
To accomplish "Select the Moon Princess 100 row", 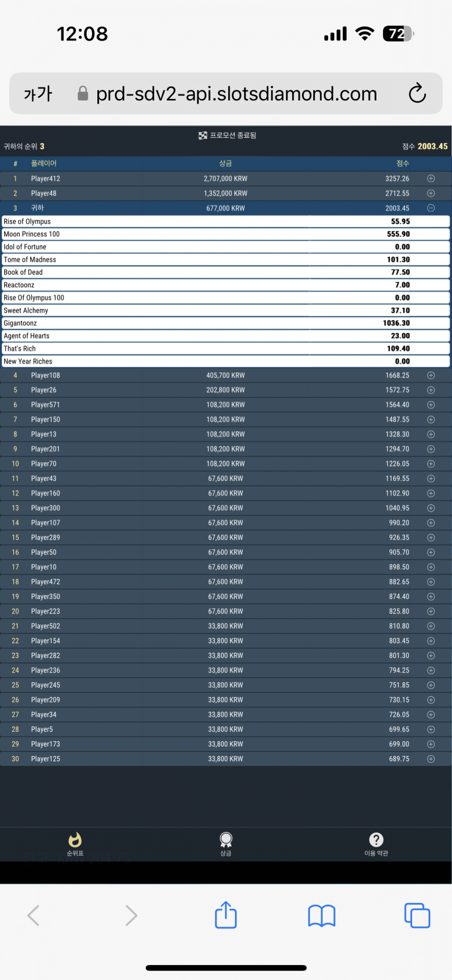I will 225,234.
